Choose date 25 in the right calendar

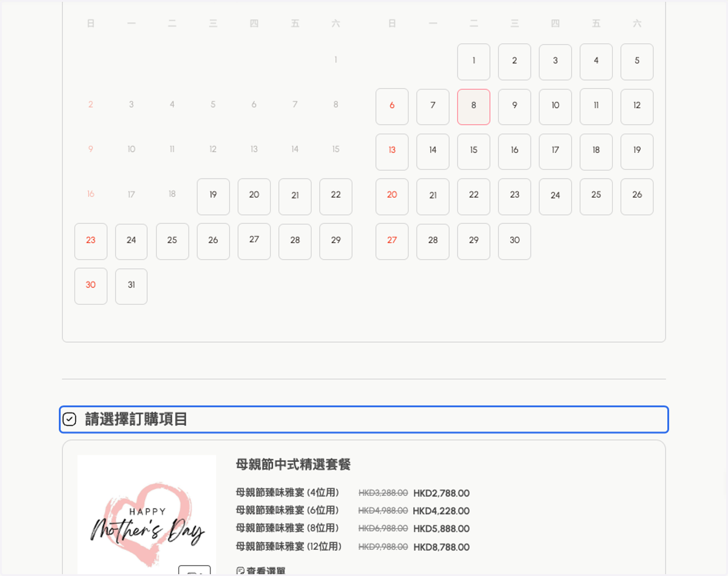(596, 197)
